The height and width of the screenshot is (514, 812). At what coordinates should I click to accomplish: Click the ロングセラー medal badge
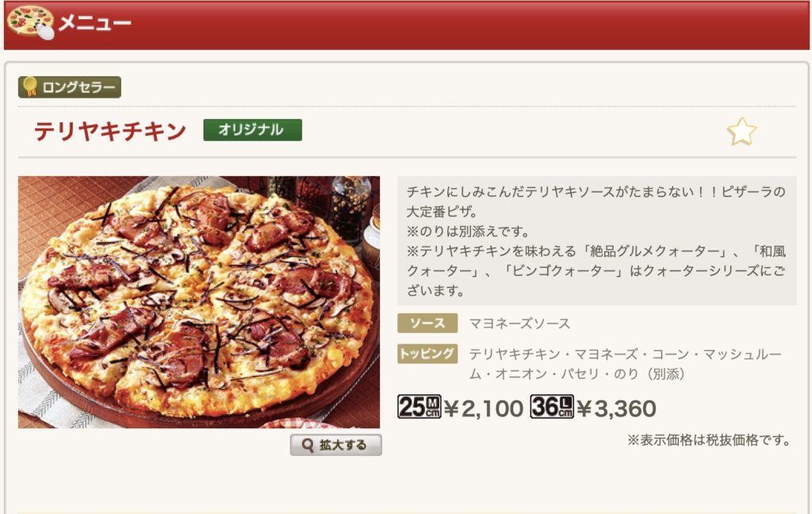(70, 87)
